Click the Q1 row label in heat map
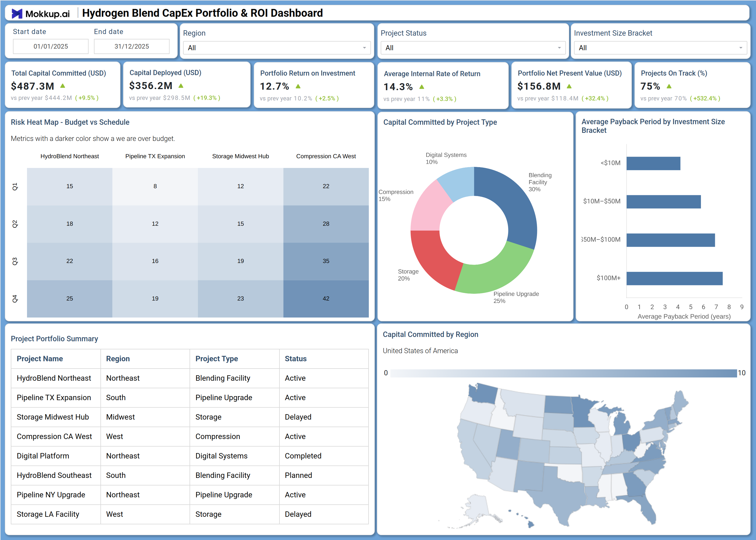The height and width of the screenshot is (540, 756). pyautogui.click(x=15, y=187)
